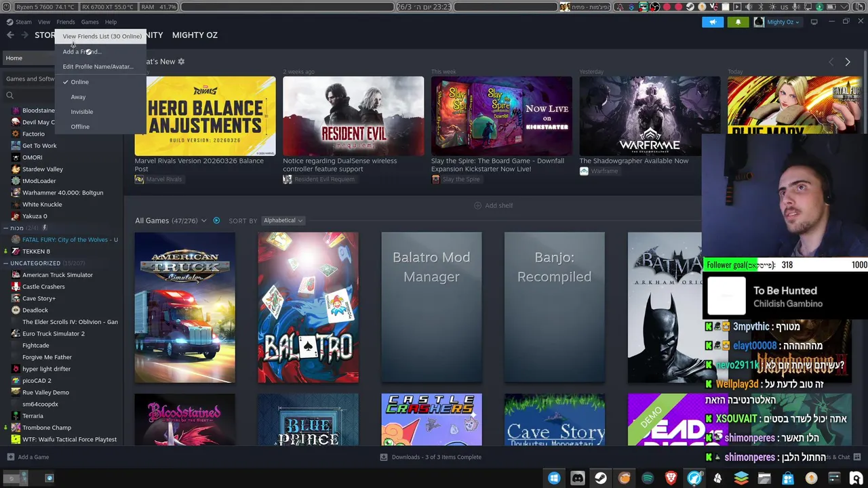The image size is (868, 488).
Task: Open Warframe Shadowgrapher news link
Action: pyautogui.click(x=633, y=161)
